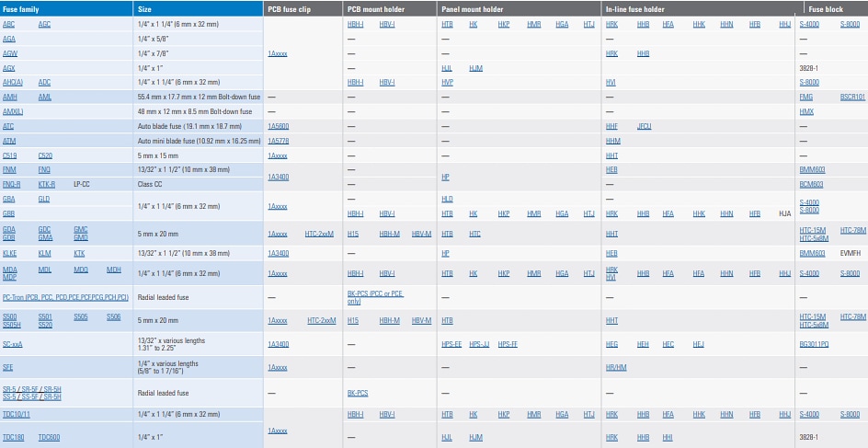Click the Fuse family column header
This screenshot has height=448, width=868.
(22, 8)
